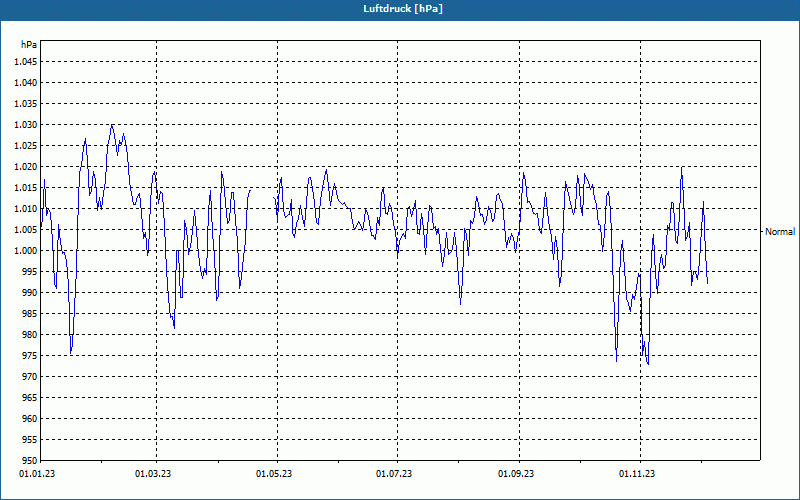
Task: Click the 975 y-axis value
Action: click(30, 356)
